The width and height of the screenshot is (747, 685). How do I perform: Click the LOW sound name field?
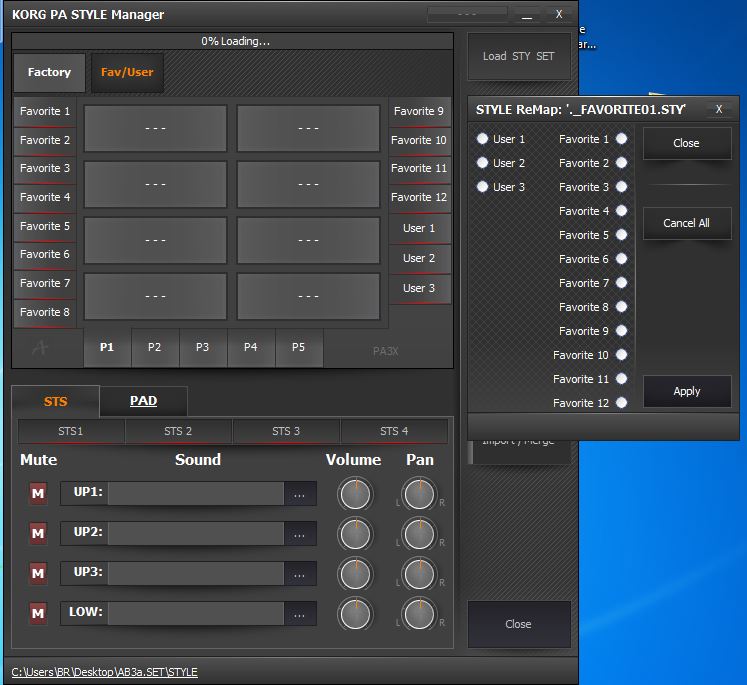[x=196, y=614]
